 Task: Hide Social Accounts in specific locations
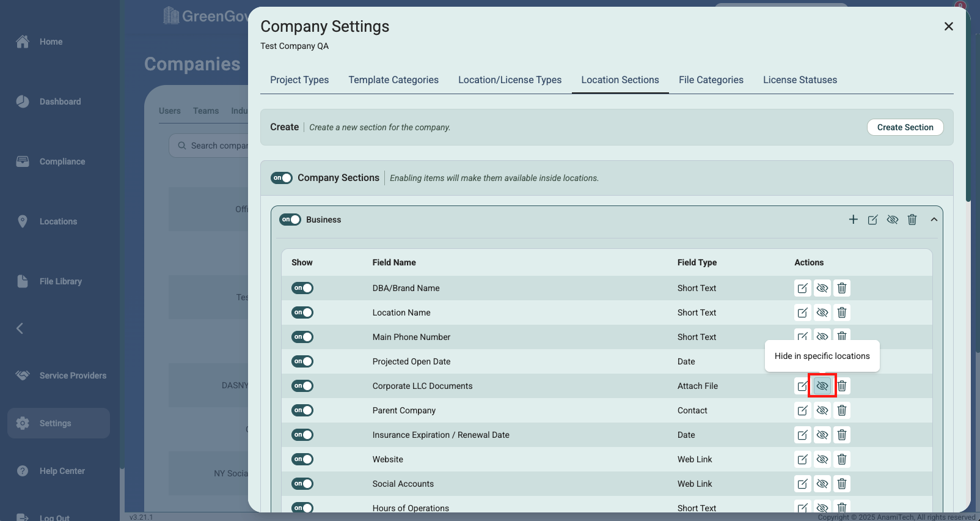click(822, 484)
